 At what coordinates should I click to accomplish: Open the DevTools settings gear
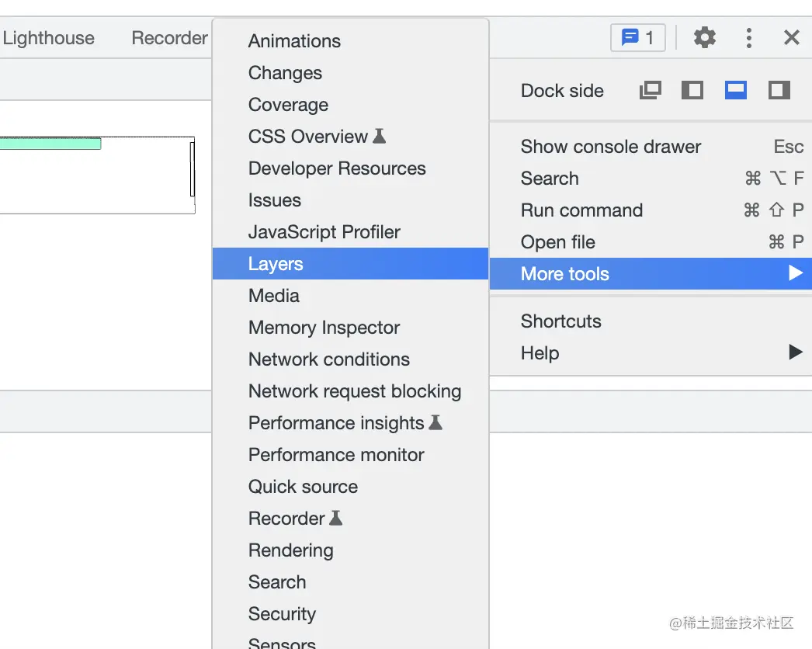click(x=704, y=37)
